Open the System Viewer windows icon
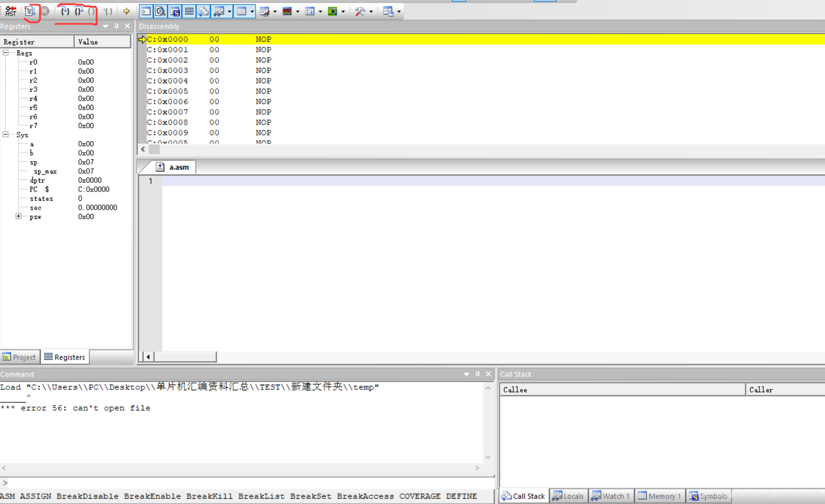 [332, 11]
